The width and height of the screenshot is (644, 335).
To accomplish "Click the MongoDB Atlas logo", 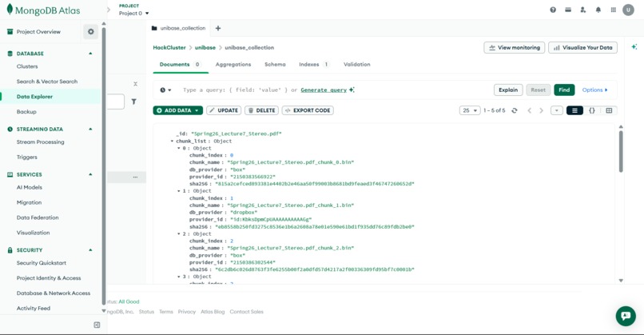I will (43, 10).
